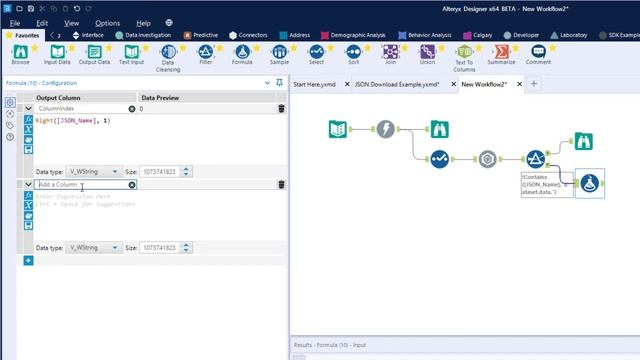640x360 pixels.
Task: Adjust Size stepper for ColumnIndex
Action: click(186, 171)
